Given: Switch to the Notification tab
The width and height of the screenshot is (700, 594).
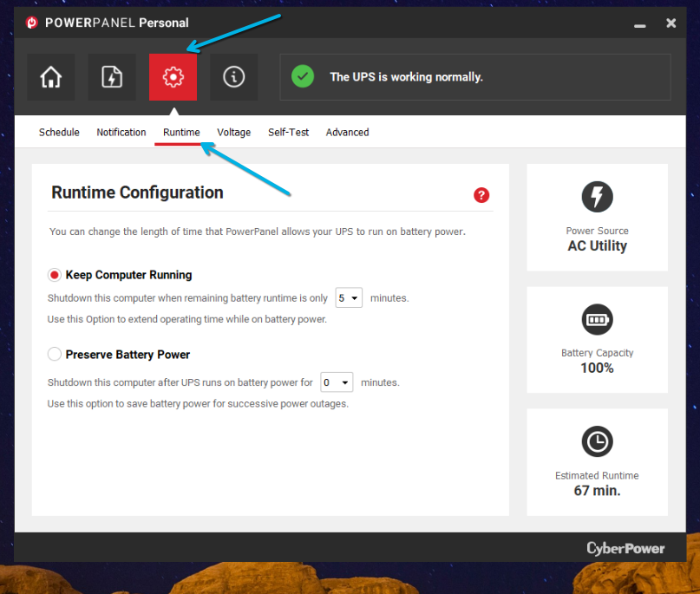Looking at the screenshot, I should pyautogui.click(x=121, y=133).
